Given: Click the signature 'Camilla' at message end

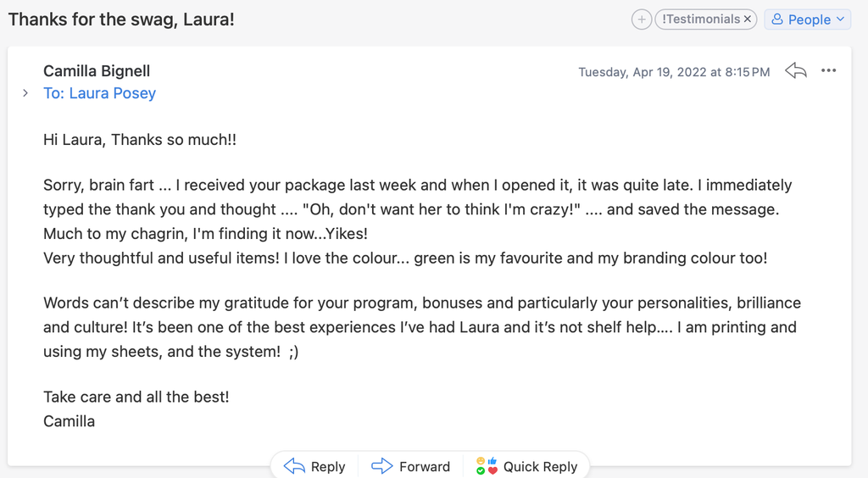Looking at the screenshot, I should [70, 421].
